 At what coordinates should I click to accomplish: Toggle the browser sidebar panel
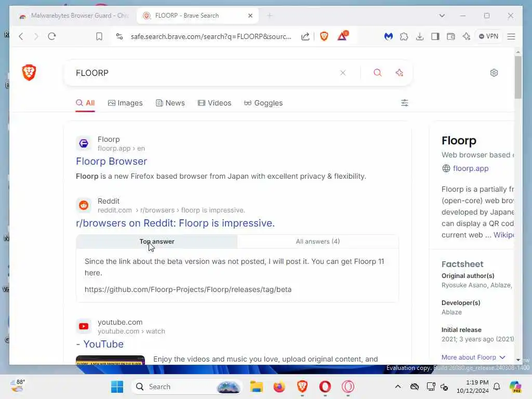435,36
